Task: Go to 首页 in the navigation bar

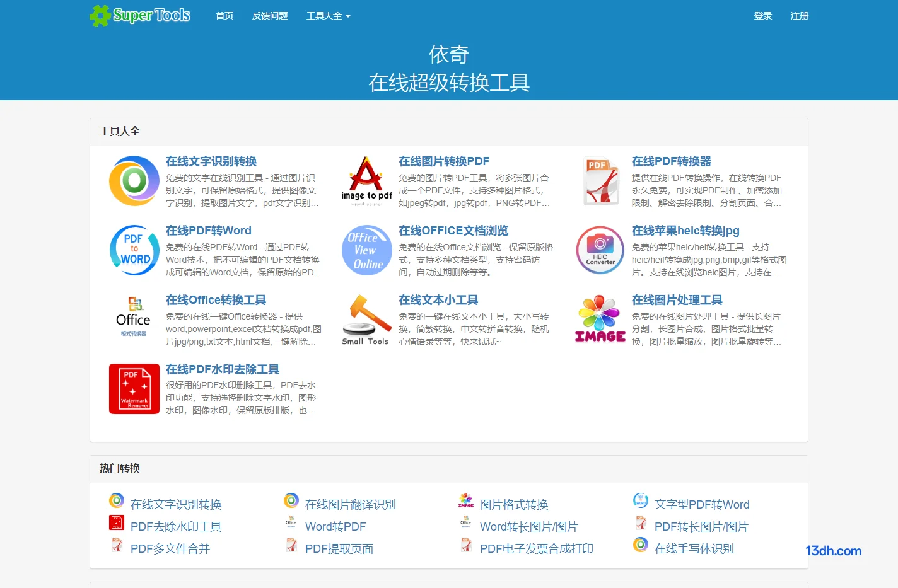Action: tap(224, 16)
